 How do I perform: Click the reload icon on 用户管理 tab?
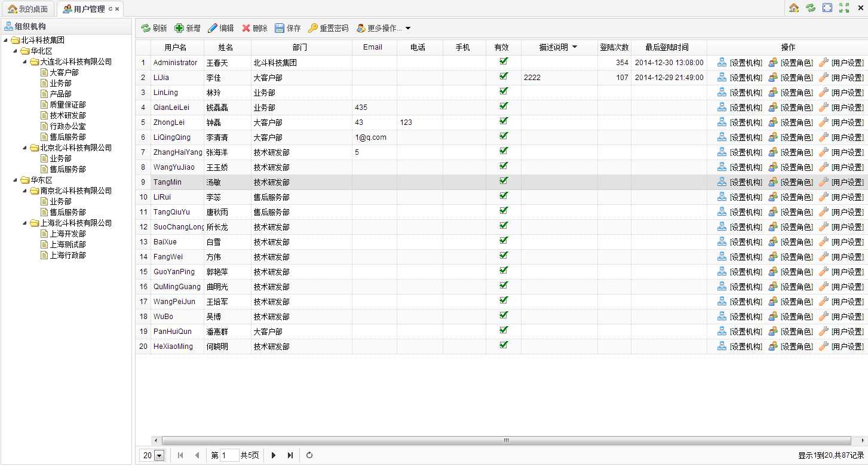click(111, 9)
